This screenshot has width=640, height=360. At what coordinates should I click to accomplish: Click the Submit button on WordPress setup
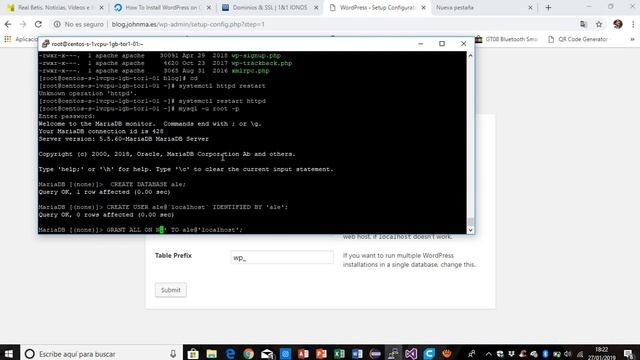171,290
